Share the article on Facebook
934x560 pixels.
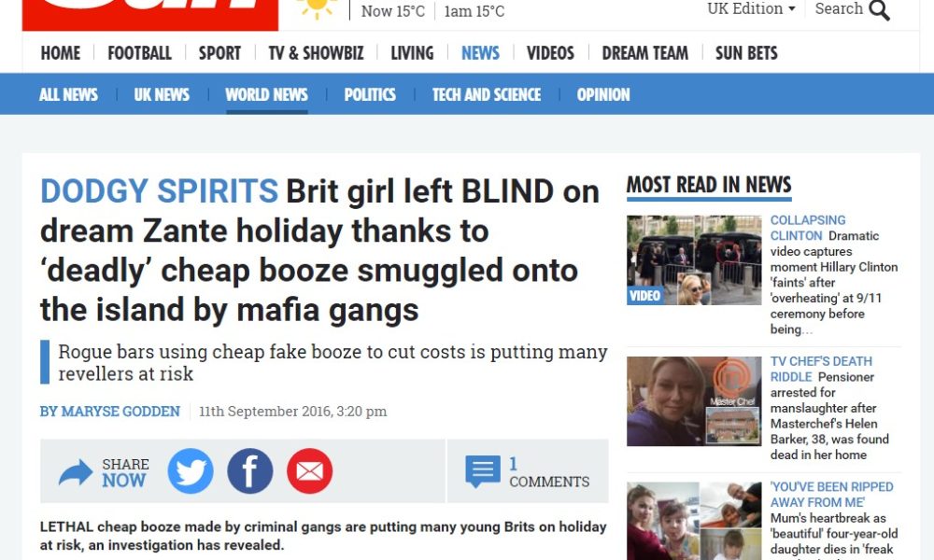tap(250, 470)
